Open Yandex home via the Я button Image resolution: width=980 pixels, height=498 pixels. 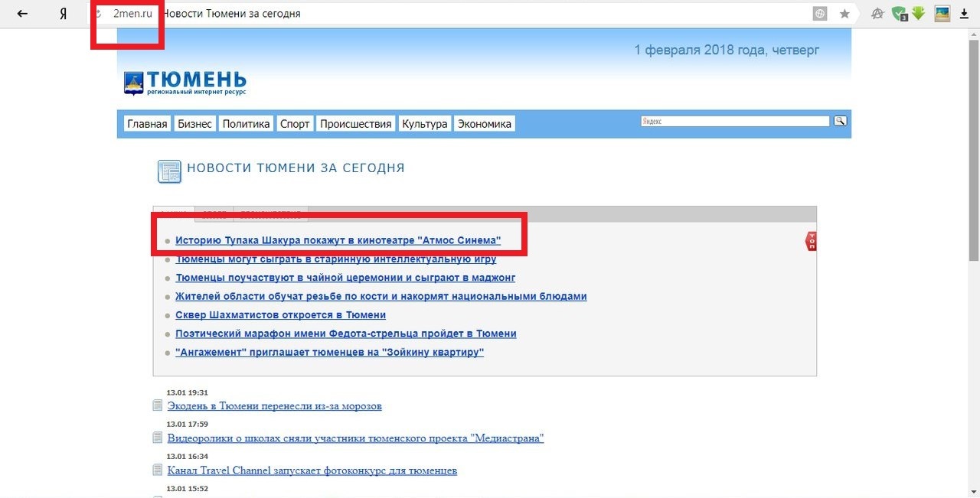click(x=63, y=14)
